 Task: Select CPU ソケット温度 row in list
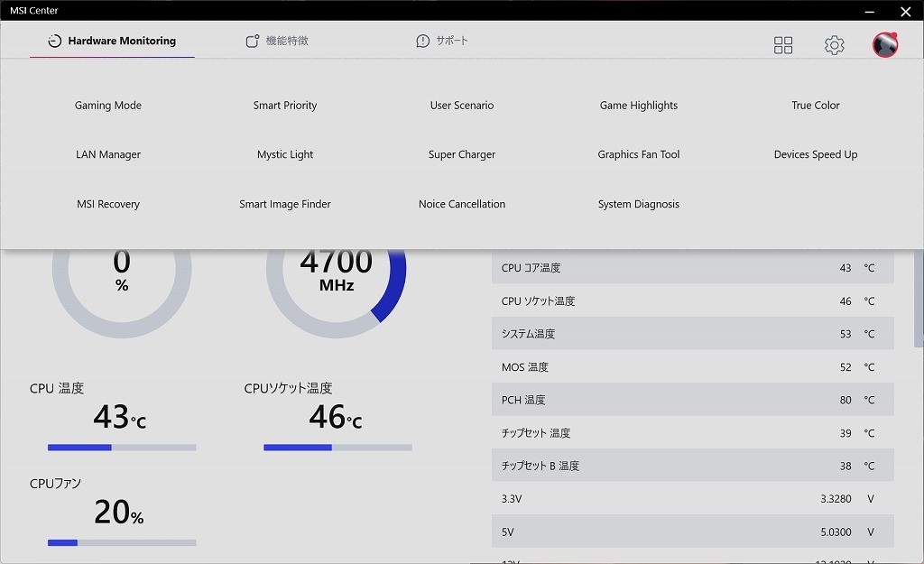click(692, 300)
